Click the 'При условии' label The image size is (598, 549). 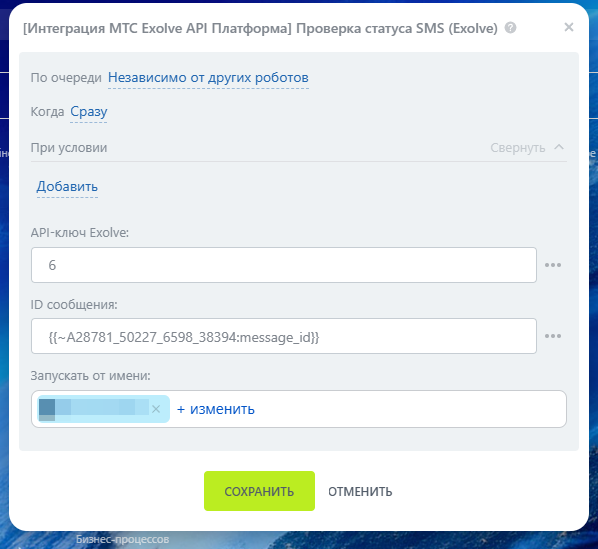click(x=69, y=148)
